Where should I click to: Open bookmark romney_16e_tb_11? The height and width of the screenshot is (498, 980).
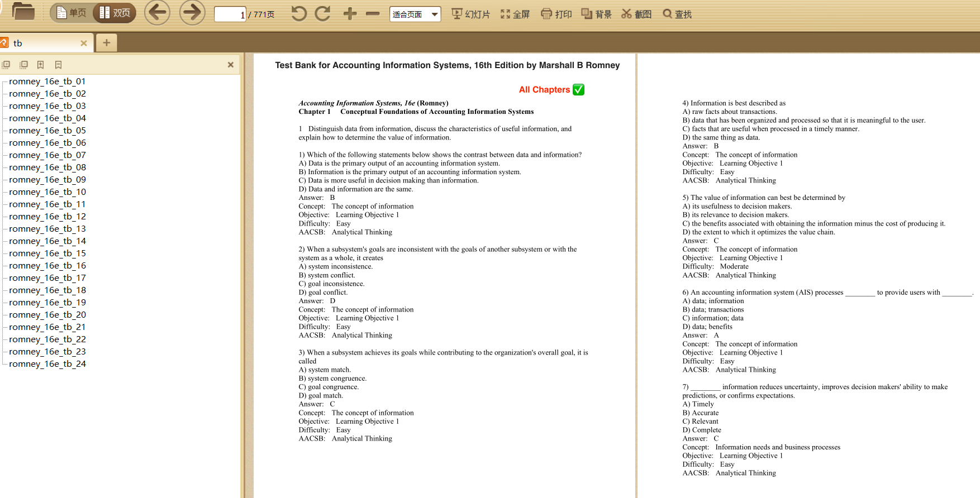point(47,204)
